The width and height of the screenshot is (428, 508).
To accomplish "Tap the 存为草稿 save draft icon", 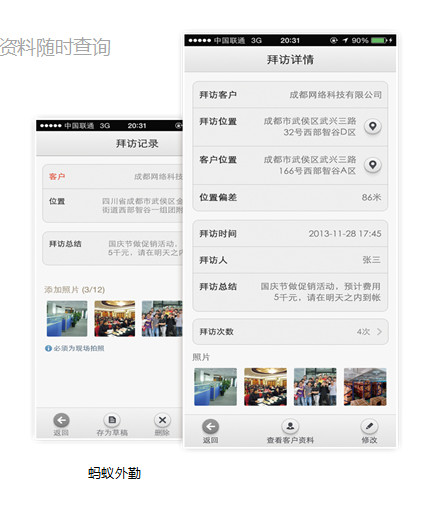I will (112, 420).
